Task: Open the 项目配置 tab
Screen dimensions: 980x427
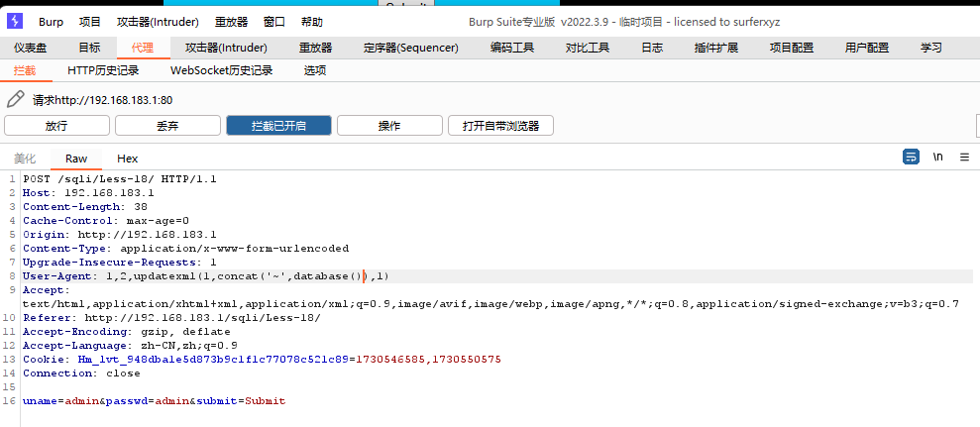Action: [792, 48]
